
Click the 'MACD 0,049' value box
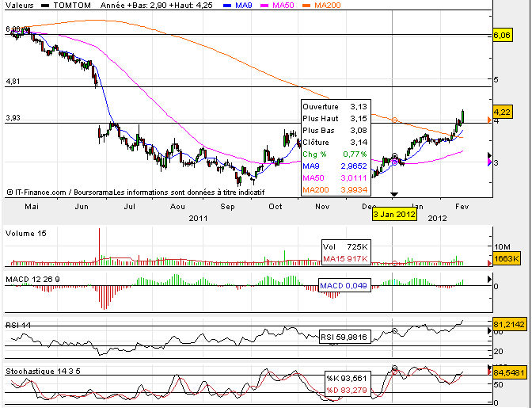(344, 286)
